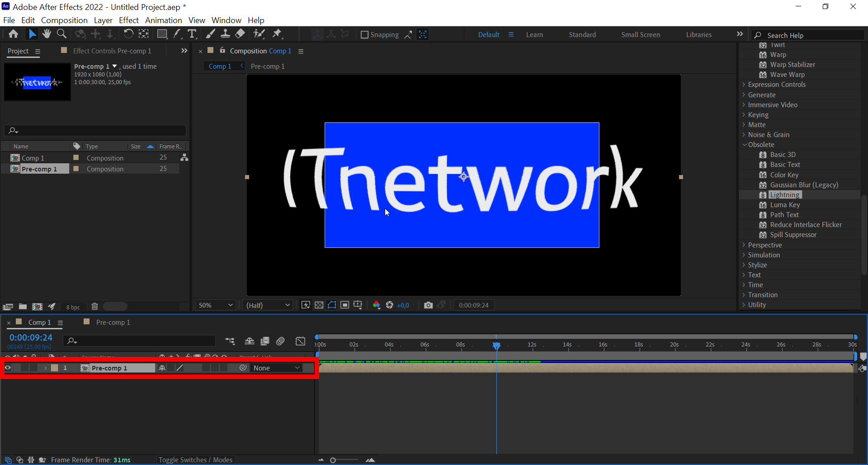Viewport: 868px width, 465px height.
Task: Toggle transparency grid in the viewer
Action: click(319, 305)
